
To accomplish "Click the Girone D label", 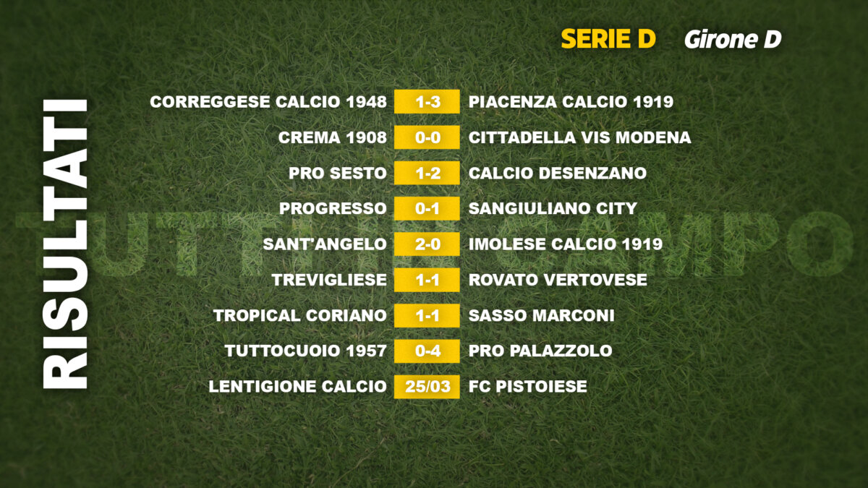I will tap(733, 40).
